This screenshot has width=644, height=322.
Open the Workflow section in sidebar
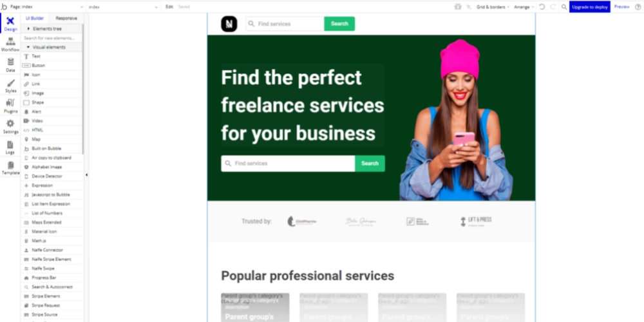(10, 44)
